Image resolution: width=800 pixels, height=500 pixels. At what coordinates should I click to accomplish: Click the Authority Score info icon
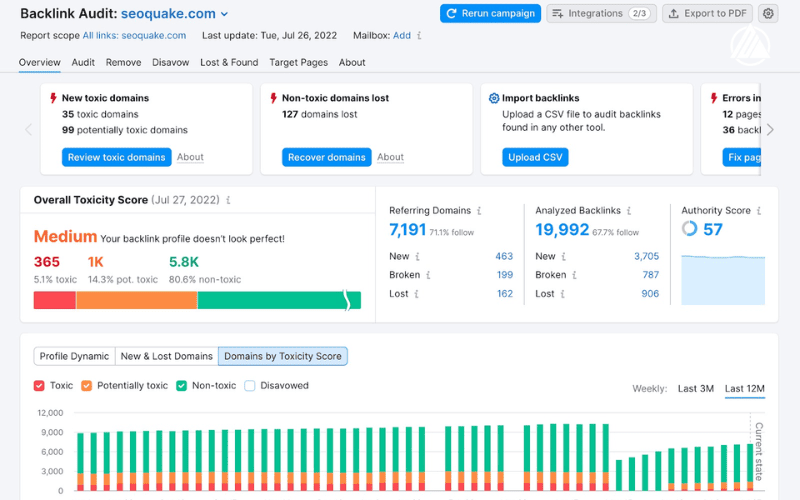click(x=759, y=211)
